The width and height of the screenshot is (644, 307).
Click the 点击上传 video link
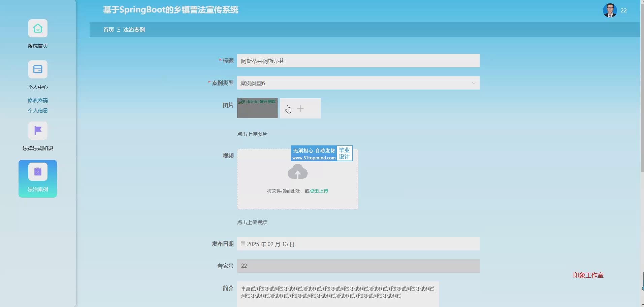click(x=319, y=191)
